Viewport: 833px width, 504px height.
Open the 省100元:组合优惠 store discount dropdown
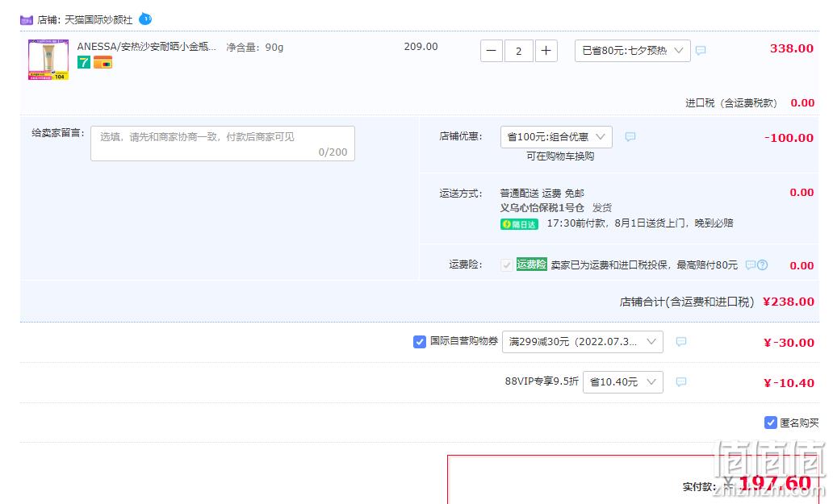tap(556, 137)
